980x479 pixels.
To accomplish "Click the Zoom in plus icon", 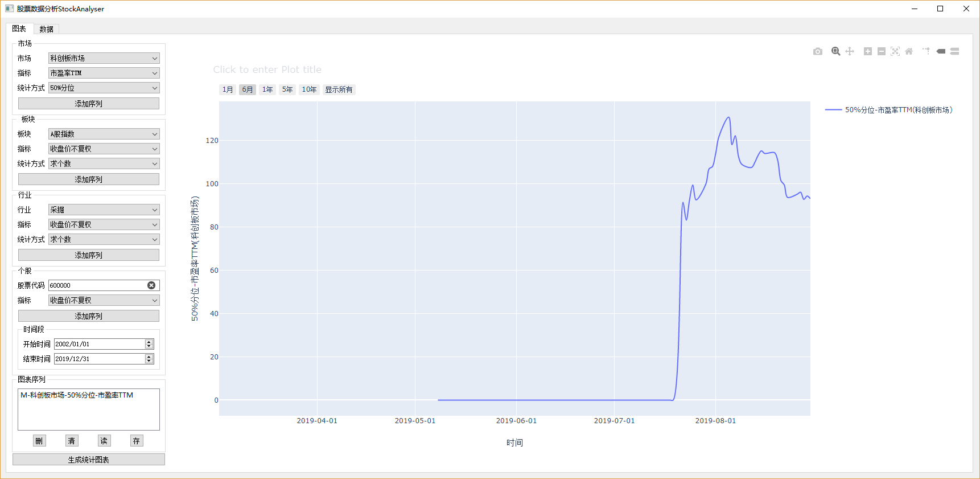I will 868,51.
